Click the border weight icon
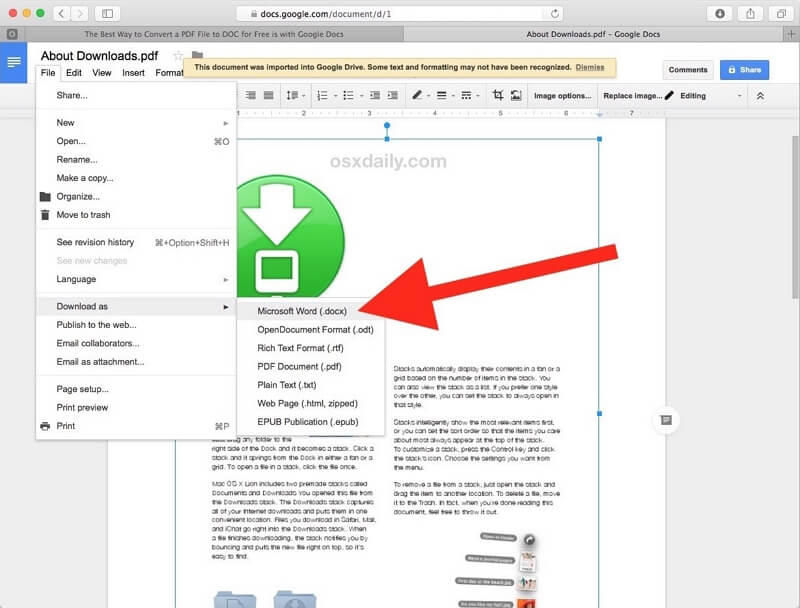Image resolution: width=800 pixels, height=608 pixels. (441, 96)
